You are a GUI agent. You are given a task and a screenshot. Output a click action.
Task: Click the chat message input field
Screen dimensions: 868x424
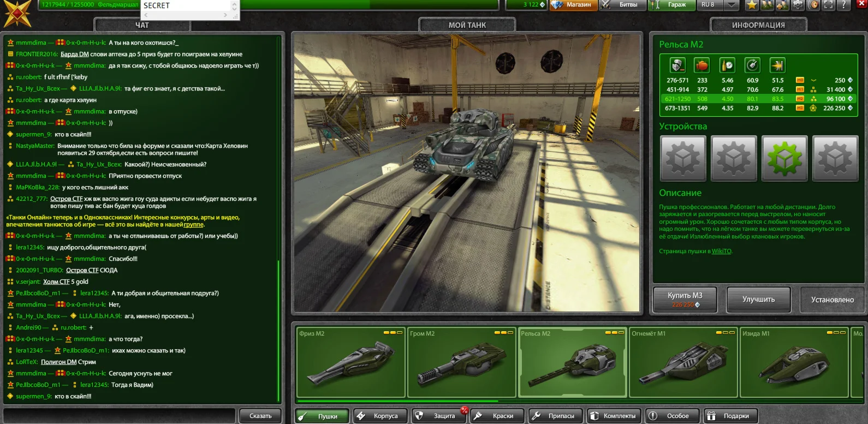(x=120, y=416)
